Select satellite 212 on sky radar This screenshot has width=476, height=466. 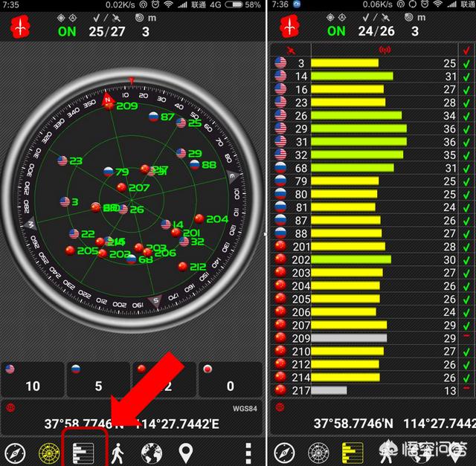(192, 267)
